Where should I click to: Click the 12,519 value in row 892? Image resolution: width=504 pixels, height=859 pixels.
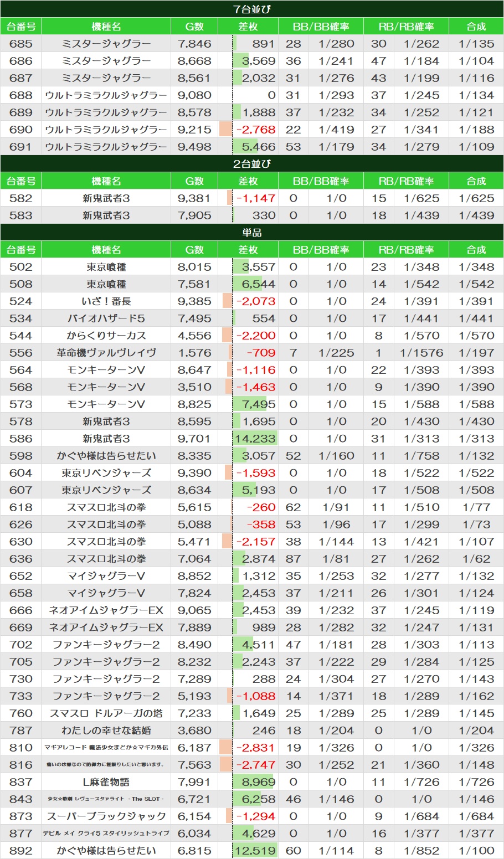pyautogui.click(x=255, y=851)
